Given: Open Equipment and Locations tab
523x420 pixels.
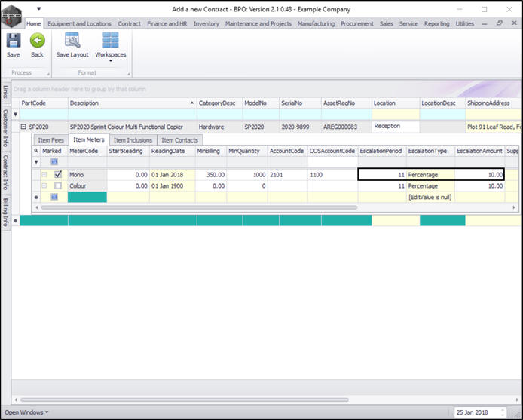Looking at the screenshot, I should click(x=79, y=23).
